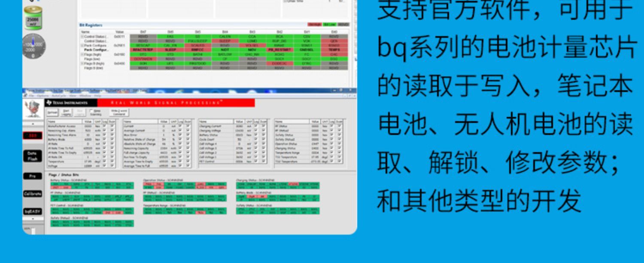
Task: Click the RESCAP bit cell
Action: click(143, 46)
